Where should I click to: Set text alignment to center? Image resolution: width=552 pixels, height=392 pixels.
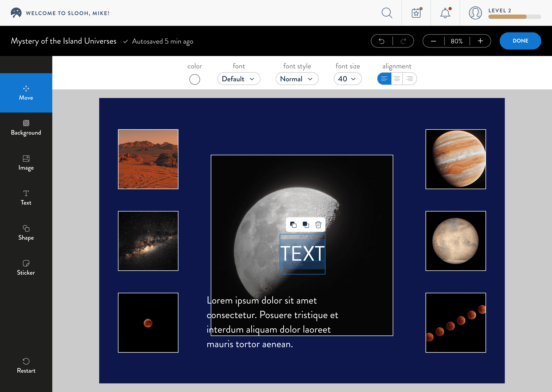click(x=397, y=79)
